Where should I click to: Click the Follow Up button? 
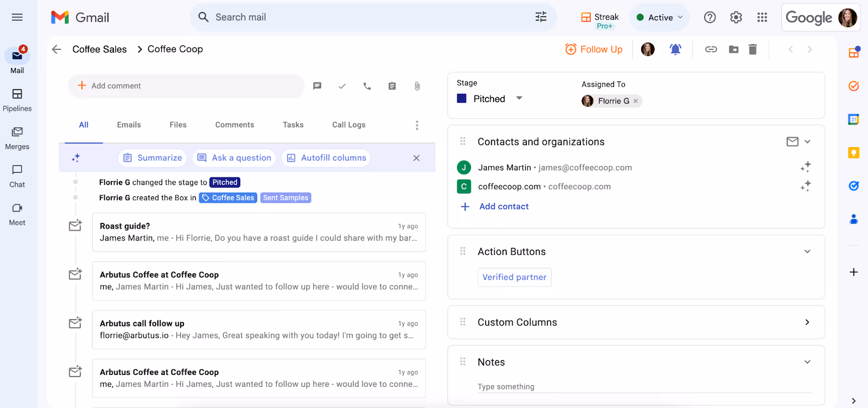[594, 49]
